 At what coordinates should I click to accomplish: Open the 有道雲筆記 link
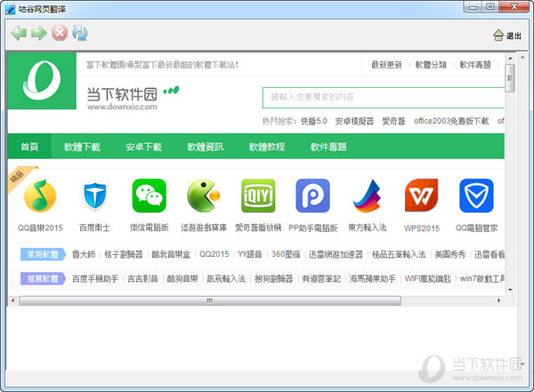(321, 279)
